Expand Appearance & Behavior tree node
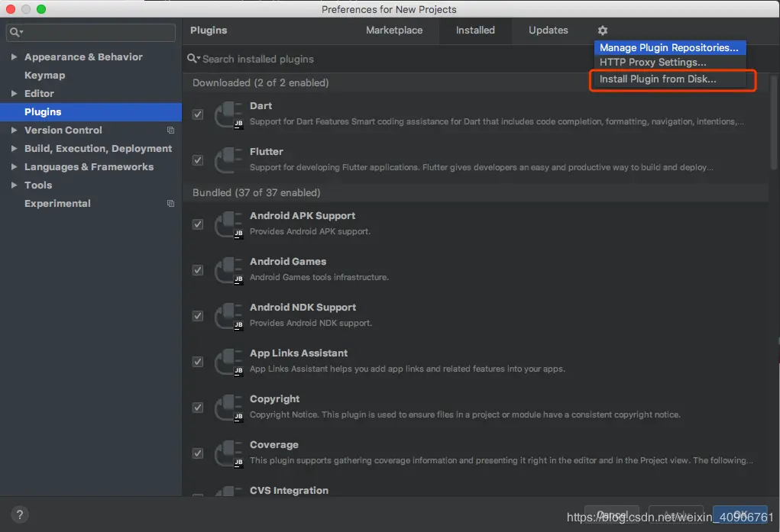 (x=14, y=57)
